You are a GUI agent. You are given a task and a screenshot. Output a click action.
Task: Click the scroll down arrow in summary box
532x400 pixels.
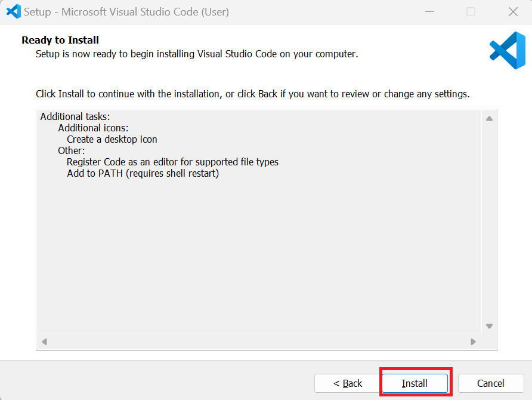point(489,326)
